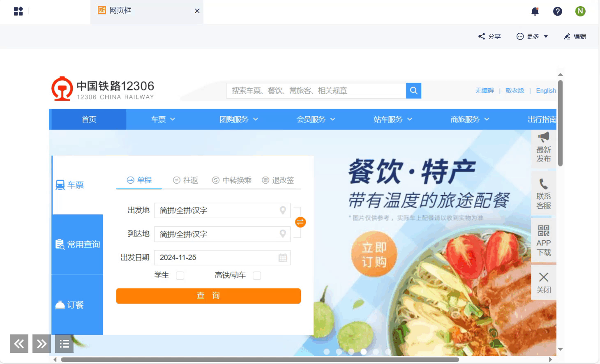Screen dimensions: 600x364
Task: Expand the 会员服务 menu
Action: pos(316,119)
